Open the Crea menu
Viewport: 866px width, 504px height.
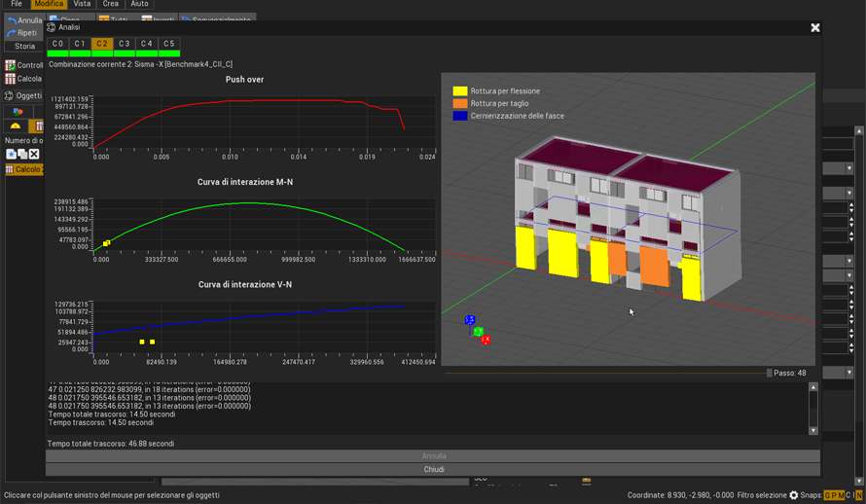click(111, 4)
